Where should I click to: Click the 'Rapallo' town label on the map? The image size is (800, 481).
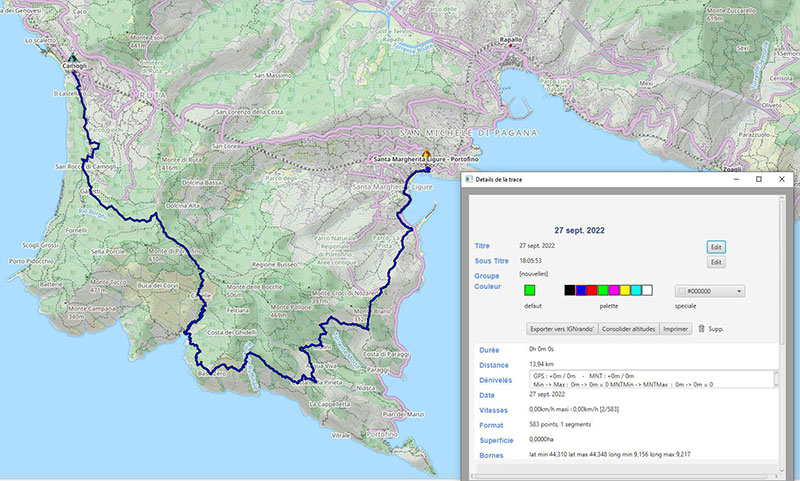pyautogui.click(x=511, y=39)
